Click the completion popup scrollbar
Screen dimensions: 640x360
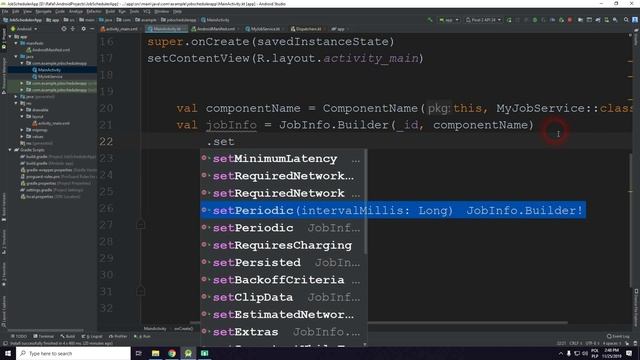pyautogui.click(x=365, y=202)
